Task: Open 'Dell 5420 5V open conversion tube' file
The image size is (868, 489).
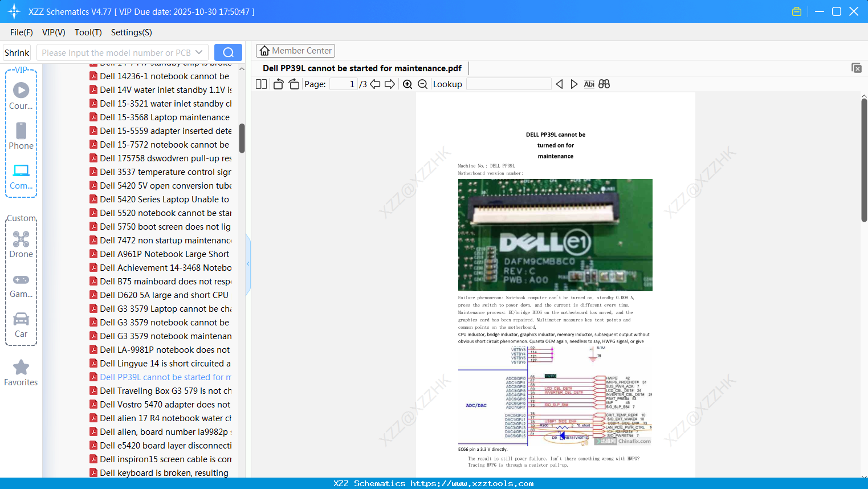Action: (x=160, y=186)
